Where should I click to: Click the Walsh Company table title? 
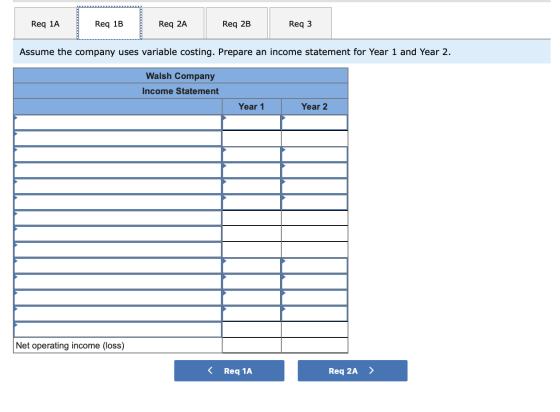[x=180, y=76]
